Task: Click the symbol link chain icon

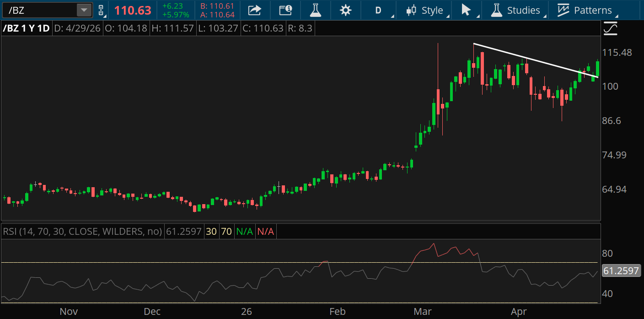Action: tap(101, 10)
